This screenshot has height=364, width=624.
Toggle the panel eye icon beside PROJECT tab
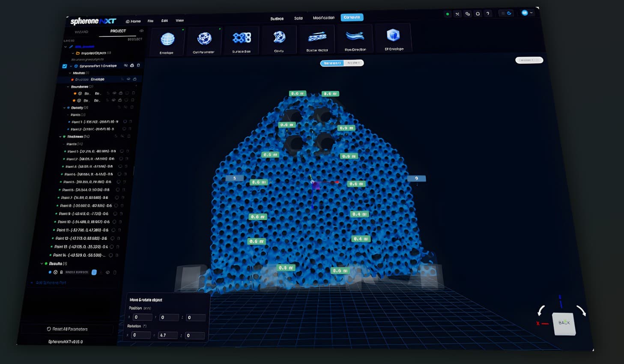[x=141, y=31]
